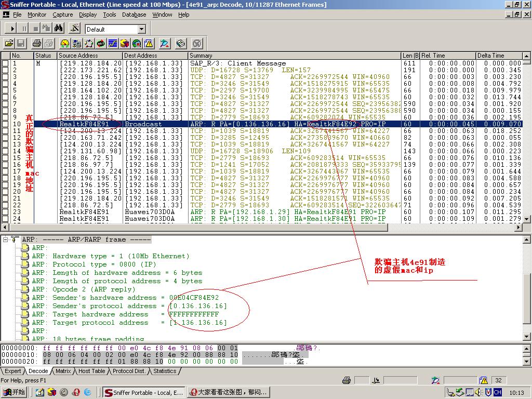532x399 pixels.
Task: Open the Host Table toolbar icon
Action: (77, 44)
